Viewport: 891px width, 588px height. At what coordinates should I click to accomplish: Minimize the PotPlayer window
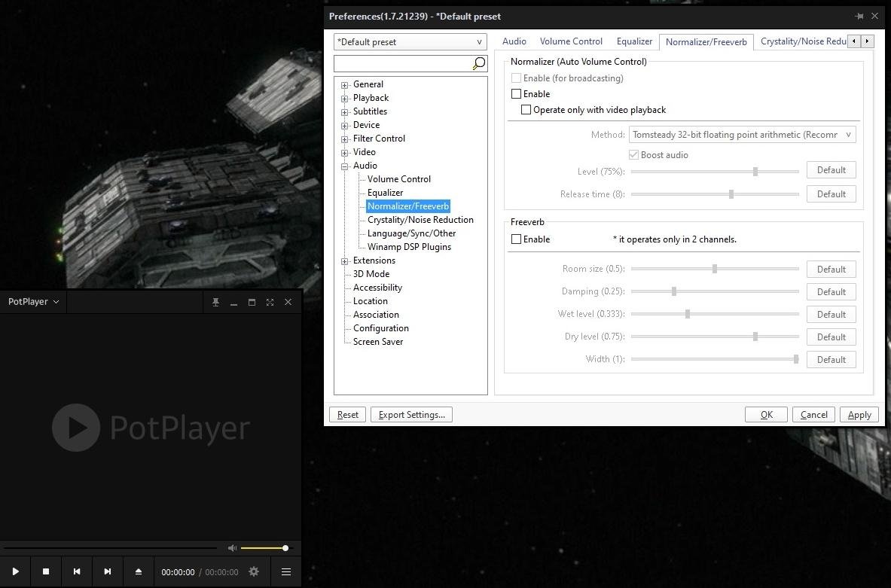point(233,302)
